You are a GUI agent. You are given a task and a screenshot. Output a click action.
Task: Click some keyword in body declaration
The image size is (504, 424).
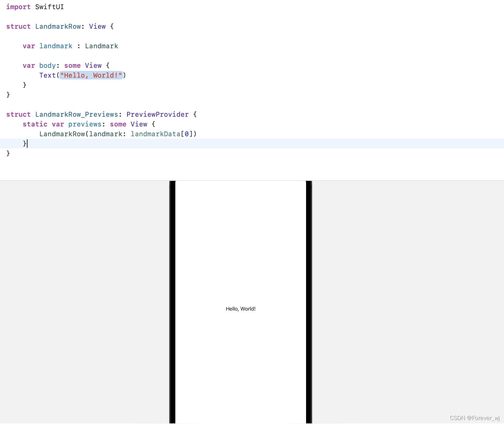(72, 66)
